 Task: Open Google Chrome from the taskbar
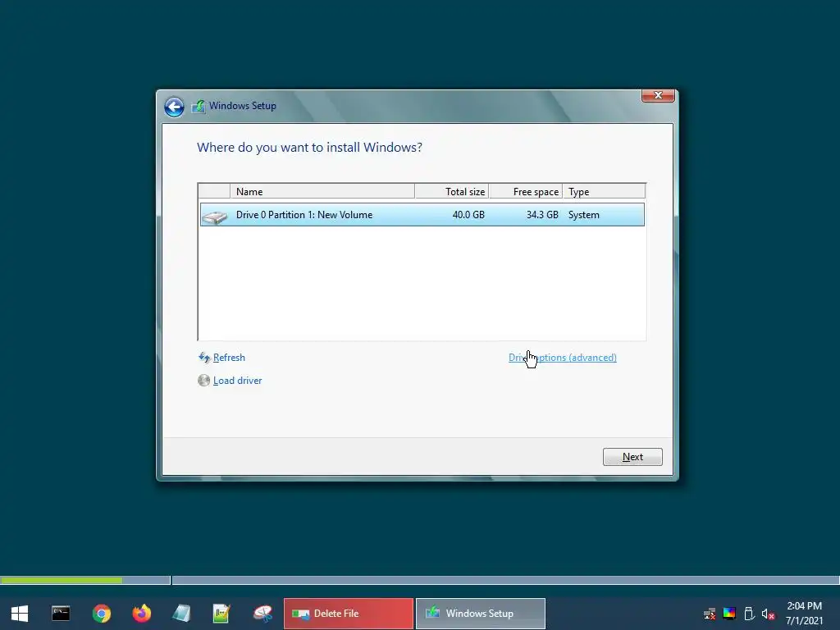coord(101,614)
